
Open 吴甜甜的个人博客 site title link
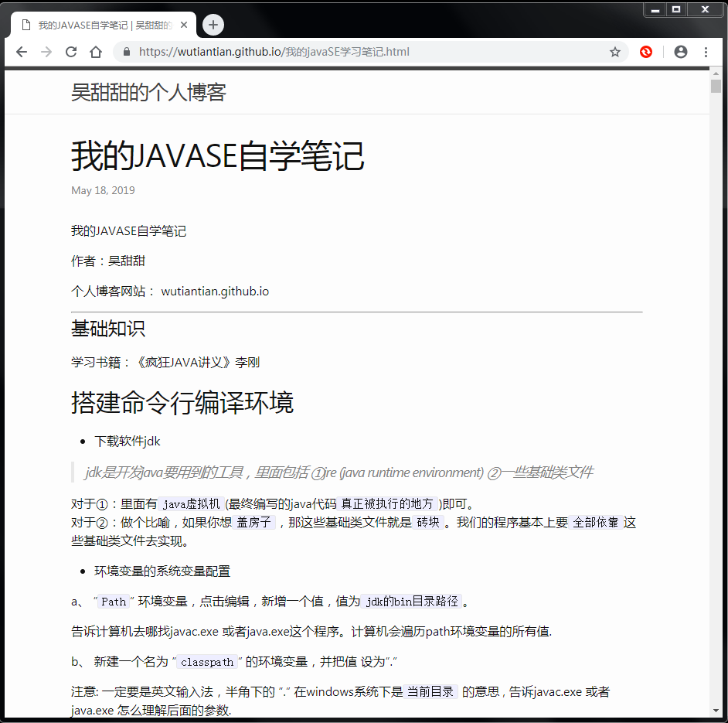coord(148,92)
